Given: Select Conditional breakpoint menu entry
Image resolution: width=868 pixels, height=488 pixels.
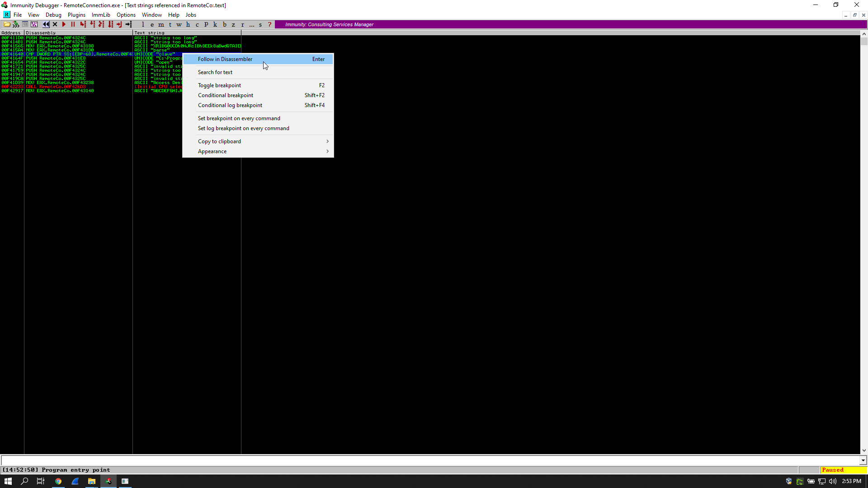Looking at the screenshot, I should 225,95.
